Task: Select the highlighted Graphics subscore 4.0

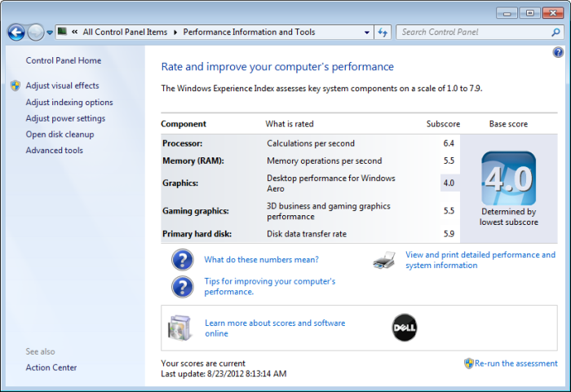Action: 449,183
